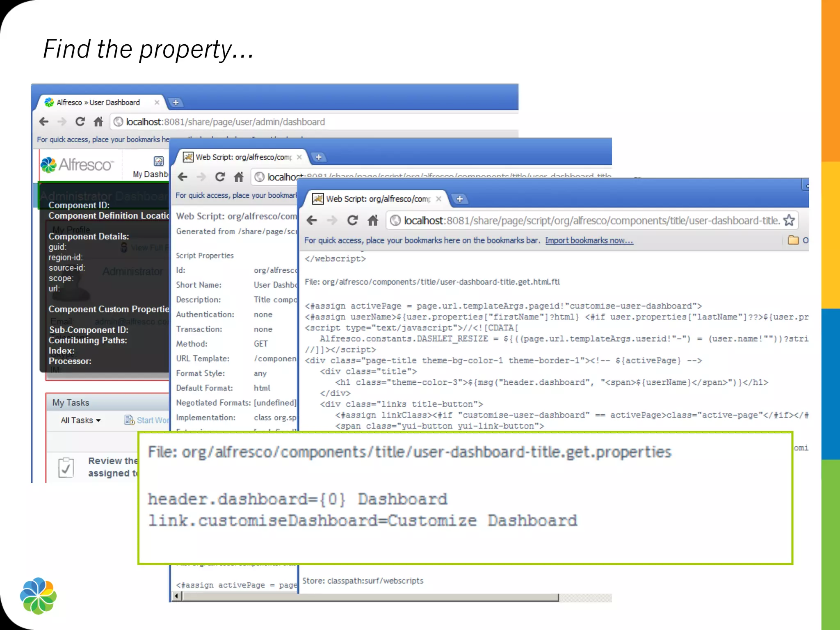The image size is (840, 630).
Task: Click the header.dashboard property line
Action: tap(297, 499)
